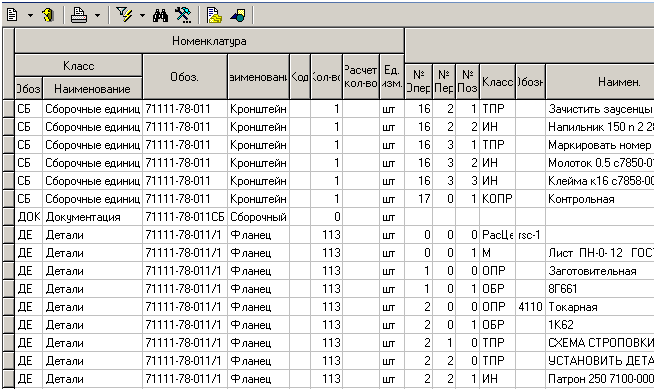Click the row selector of the Токарная row
Viewport: 654px width, 391px height.
click(8, 307)
